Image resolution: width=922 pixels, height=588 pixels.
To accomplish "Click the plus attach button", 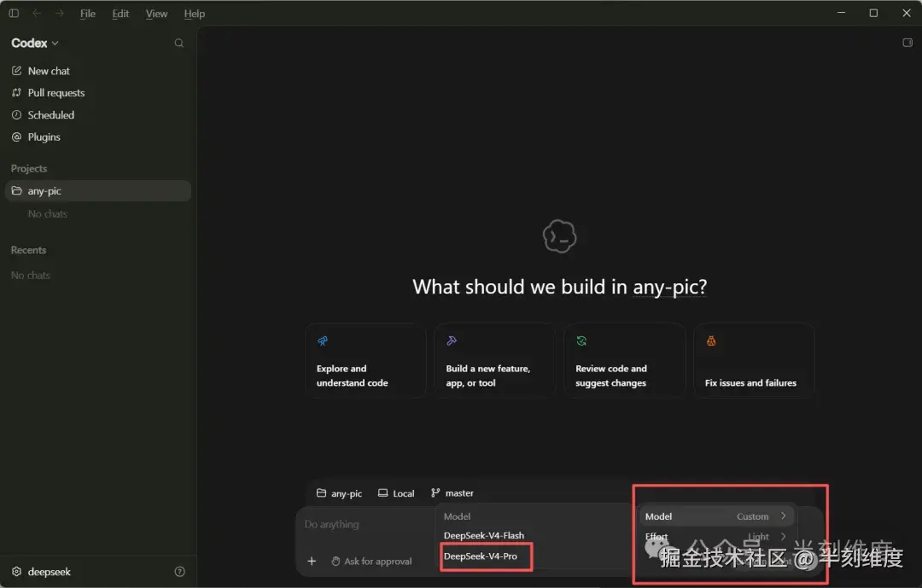I will click(312, 562).
